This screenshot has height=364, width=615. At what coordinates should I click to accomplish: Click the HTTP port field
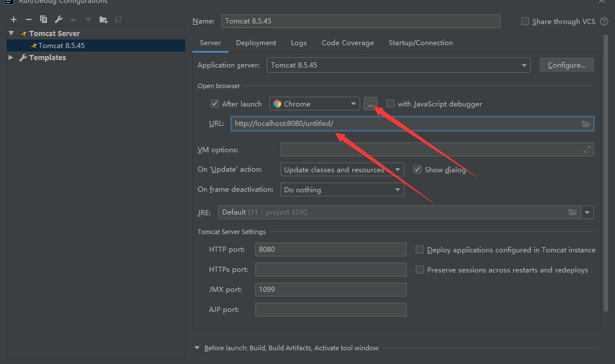[x=330, y=250]
